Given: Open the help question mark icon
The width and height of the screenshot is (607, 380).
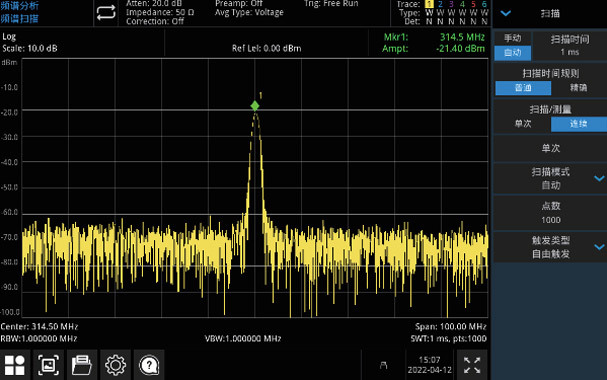Looking at the screenshot, I should (149, 365).
